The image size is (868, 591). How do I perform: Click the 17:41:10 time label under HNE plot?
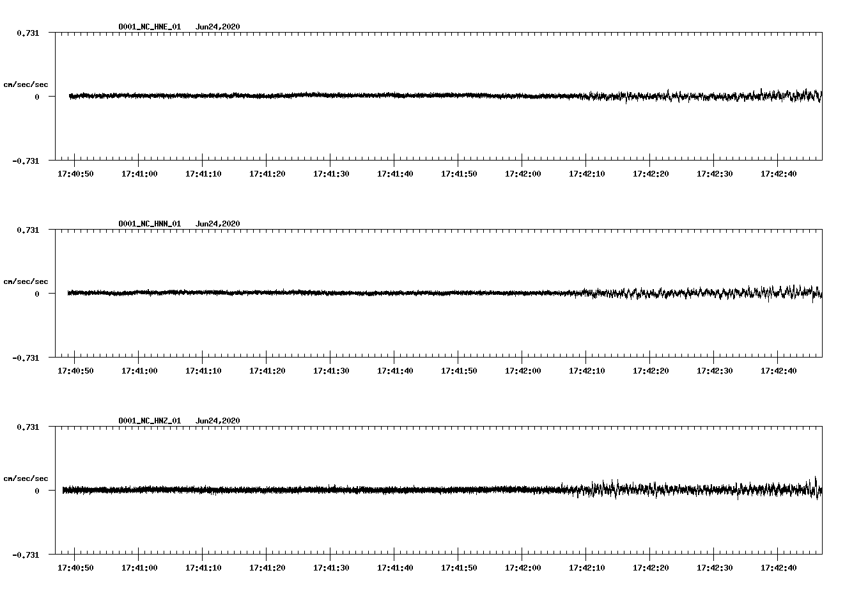(203, 173)
